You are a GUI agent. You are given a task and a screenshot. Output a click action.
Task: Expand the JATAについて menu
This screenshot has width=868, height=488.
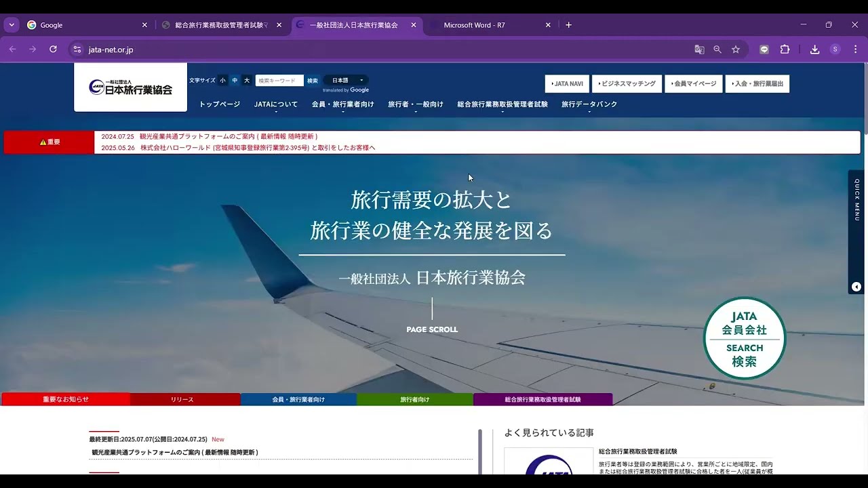pyautogui.click(x=276, y=104)
